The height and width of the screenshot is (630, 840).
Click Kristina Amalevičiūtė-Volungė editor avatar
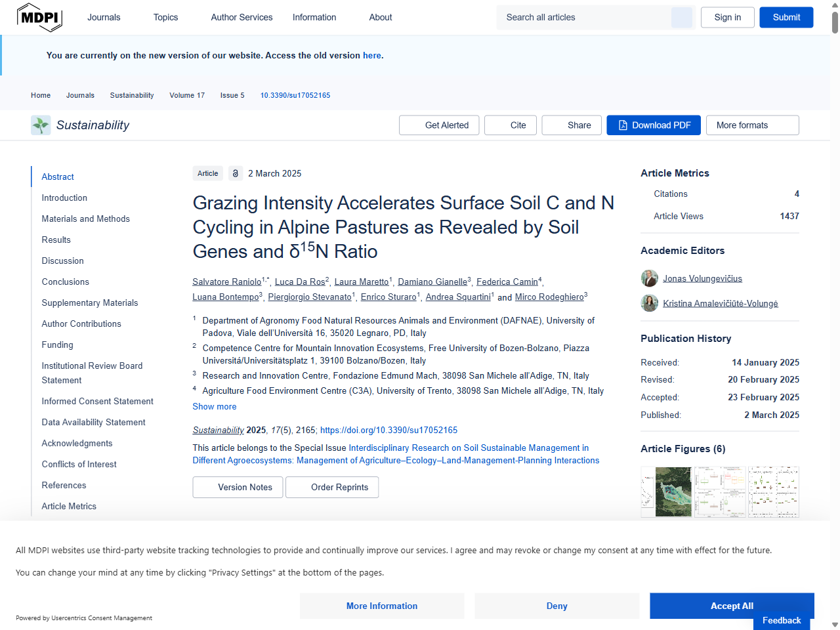coord(649,303)
